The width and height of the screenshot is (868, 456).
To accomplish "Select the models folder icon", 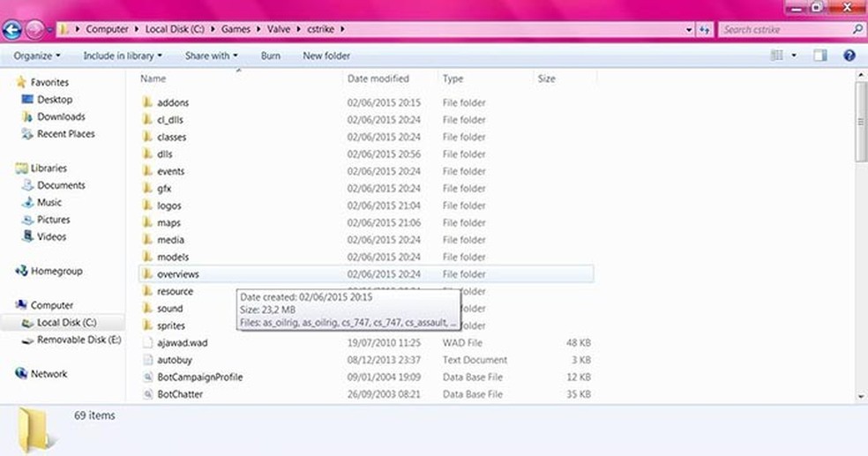I will click(147, 257).
